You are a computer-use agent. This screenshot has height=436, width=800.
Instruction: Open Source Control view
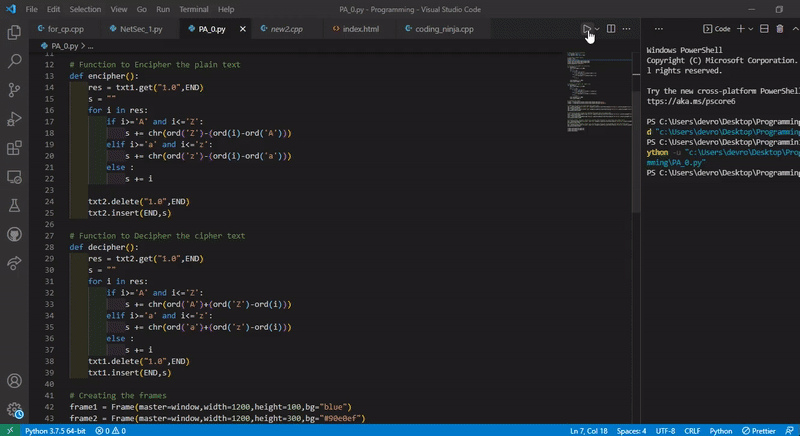pyautogui.click(x=14, y=90)
